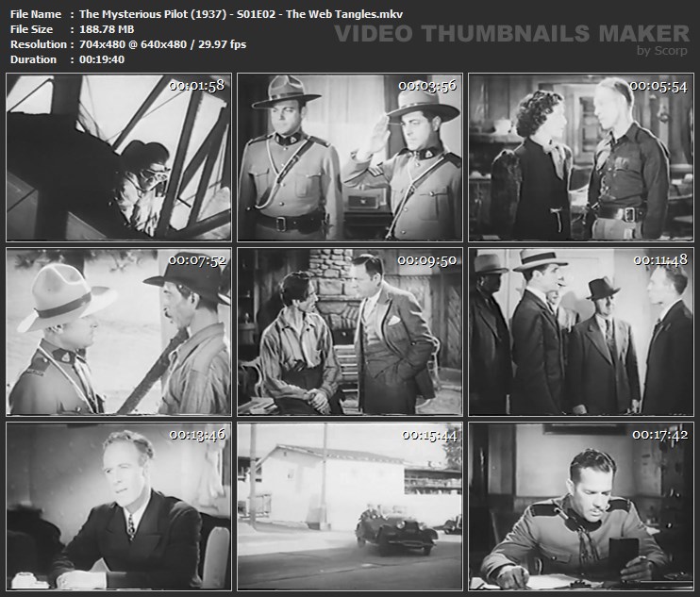This screenshot has width=700, height=597.
Task: Click the file name 'The Mysterious Pilot (1937) - S01E02 - The Web Tangles.mkv'
Action: pos(242,14)
